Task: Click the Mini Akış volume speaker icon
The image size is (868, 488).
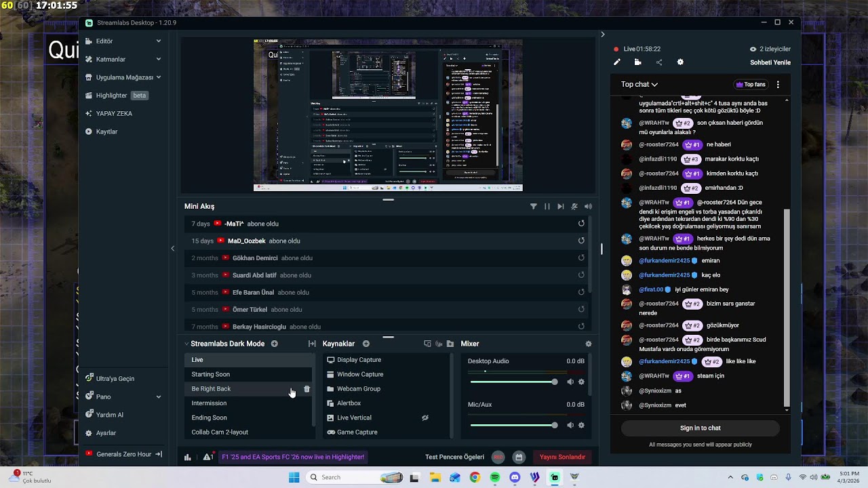Action: tap(588, 206)
